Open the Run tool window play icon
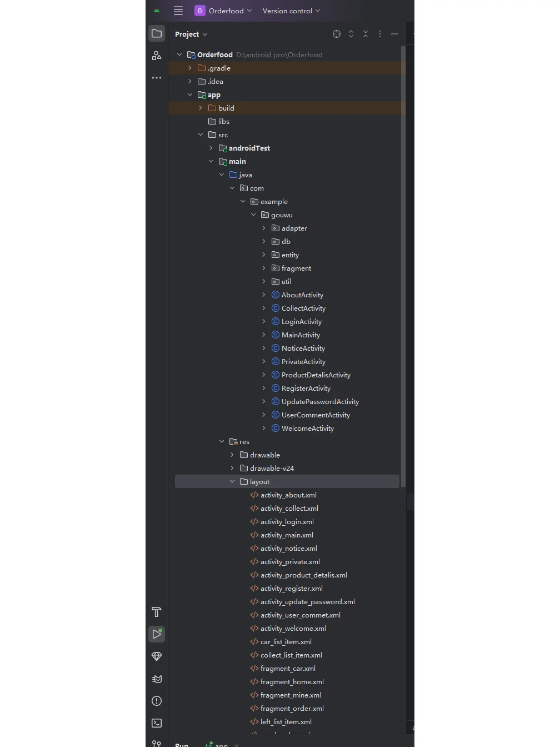 point(156,634)
